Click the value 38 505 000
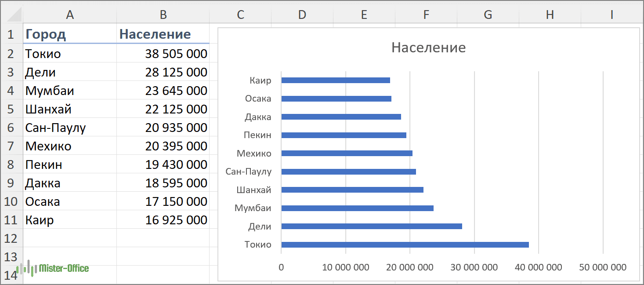Viewport: 644px width, 285px height. tap(176, 54)
